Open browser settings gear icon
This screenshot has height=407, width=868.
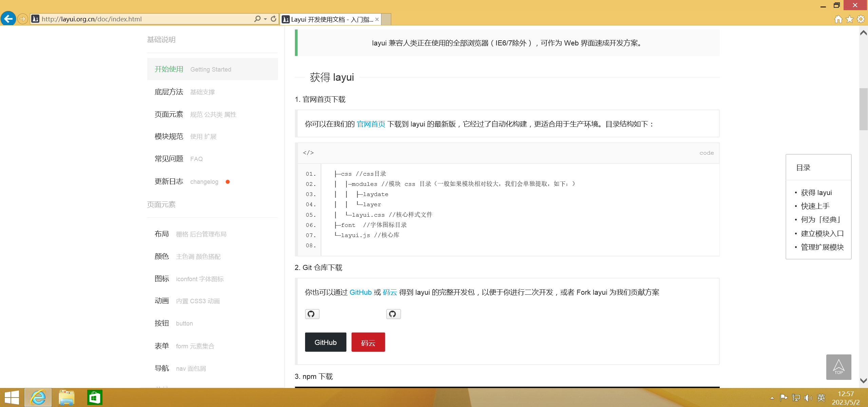pyautogui.click(x=861, y=19)
